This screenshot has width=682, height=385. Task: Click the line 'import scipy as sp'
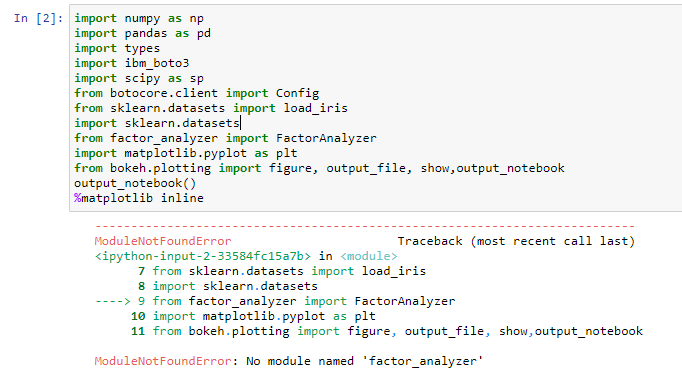point(139,78)
